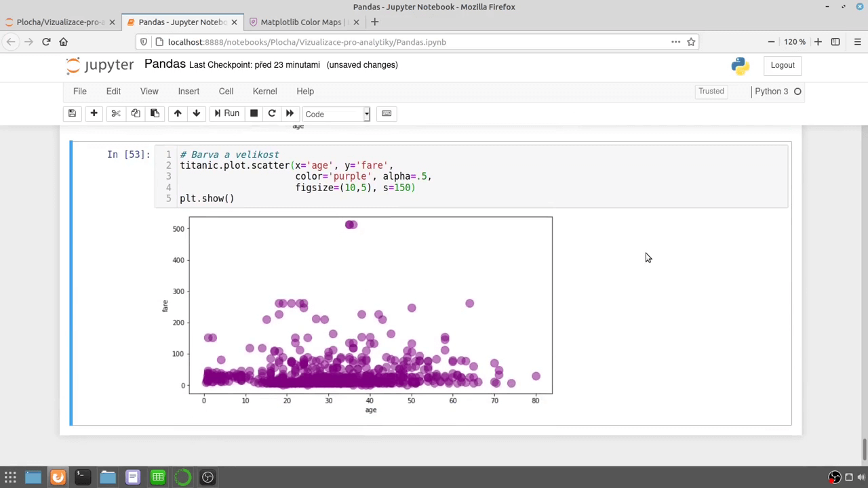Bookmark this page with star icon
This screenshot has height=488, width=868.
tap(691, 42)
